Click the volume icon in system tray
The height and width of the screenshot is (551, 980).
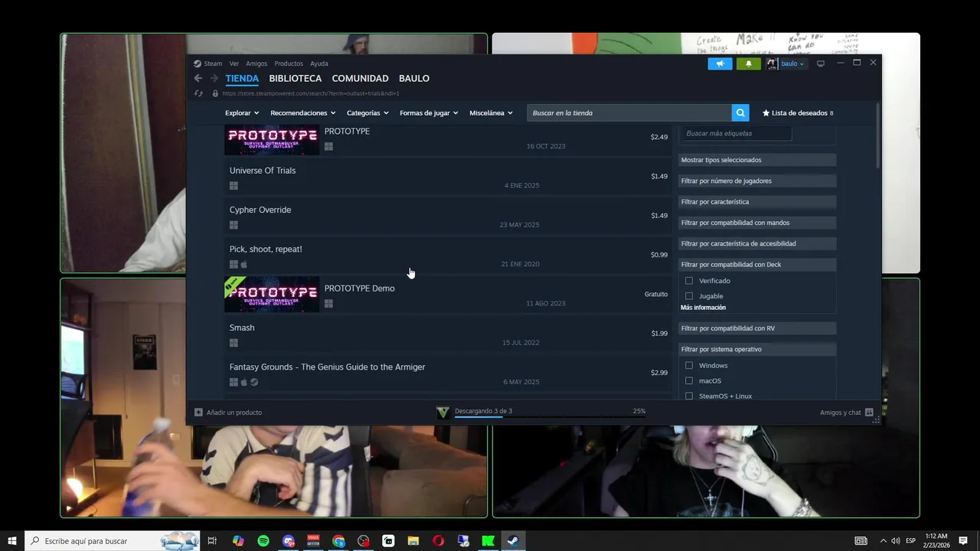coord(895,541)
